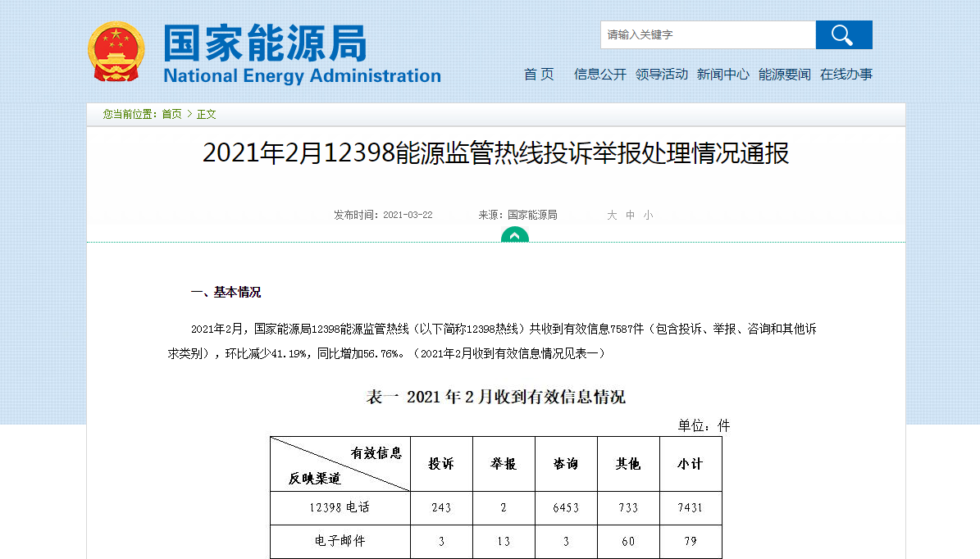Navigate to 领导活动 page
This screenshot has width=980, height=559.
click(661, 74)
